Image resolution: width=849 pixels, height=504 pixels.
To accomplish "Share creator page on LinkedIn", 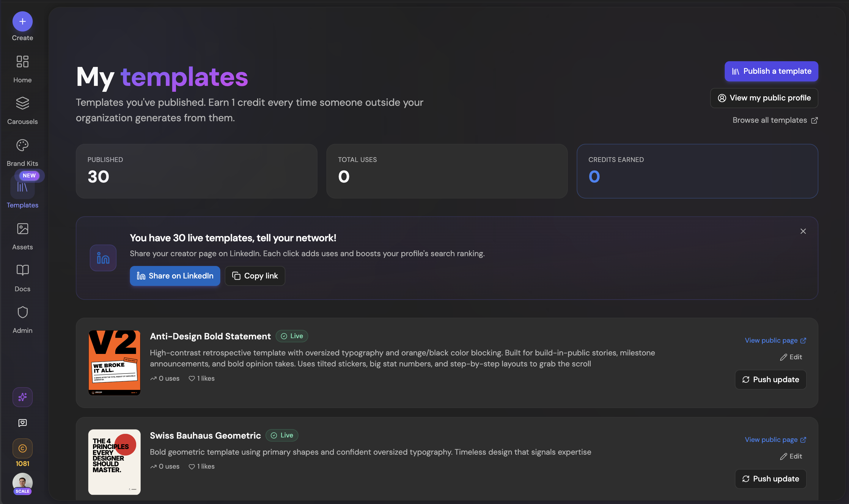I will pyautogui.click(x=174, y=276).
